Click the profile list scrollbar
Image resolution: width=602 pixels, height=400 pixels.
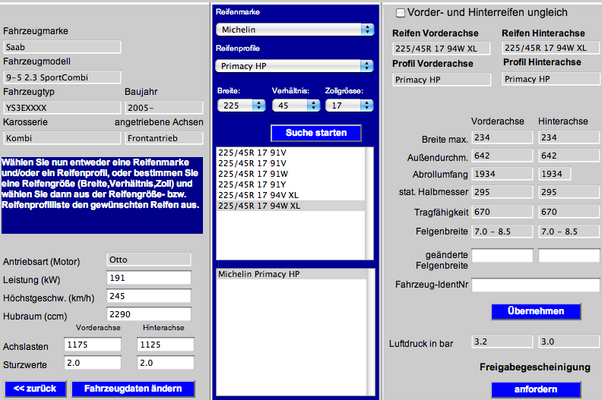coord(371,332)
